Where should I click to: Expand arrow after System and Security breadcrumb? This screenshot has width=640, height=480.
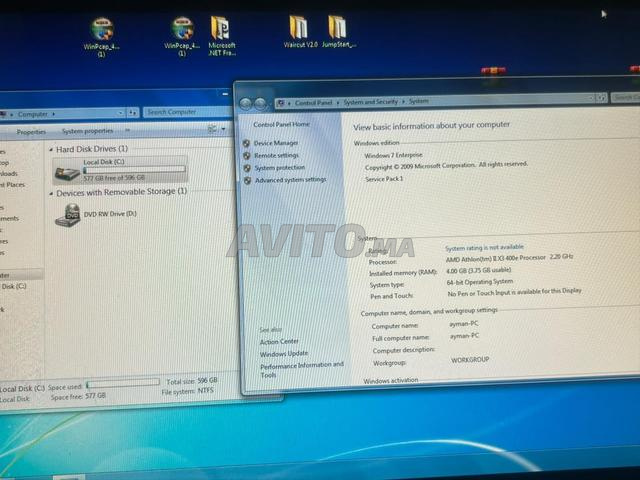coord(403,101)
